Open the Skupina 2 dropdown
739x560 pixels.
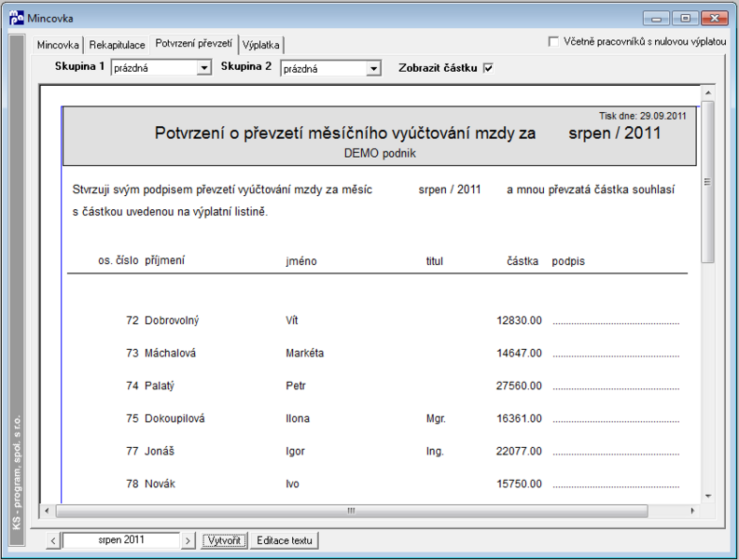pos(373,69)
